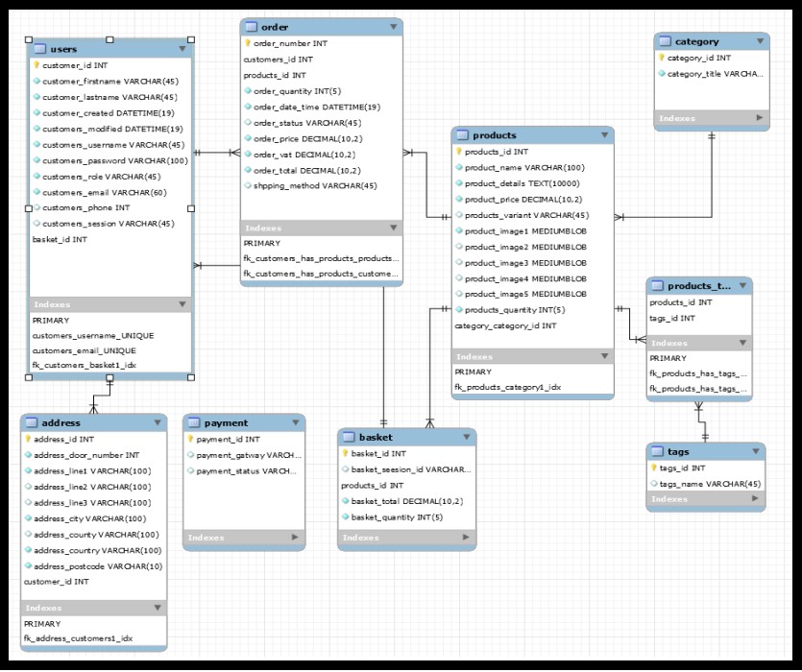Screen dimensions: 802x672
Task: Select fk_products_category1_idx index entry
Action: pos(507,388)
